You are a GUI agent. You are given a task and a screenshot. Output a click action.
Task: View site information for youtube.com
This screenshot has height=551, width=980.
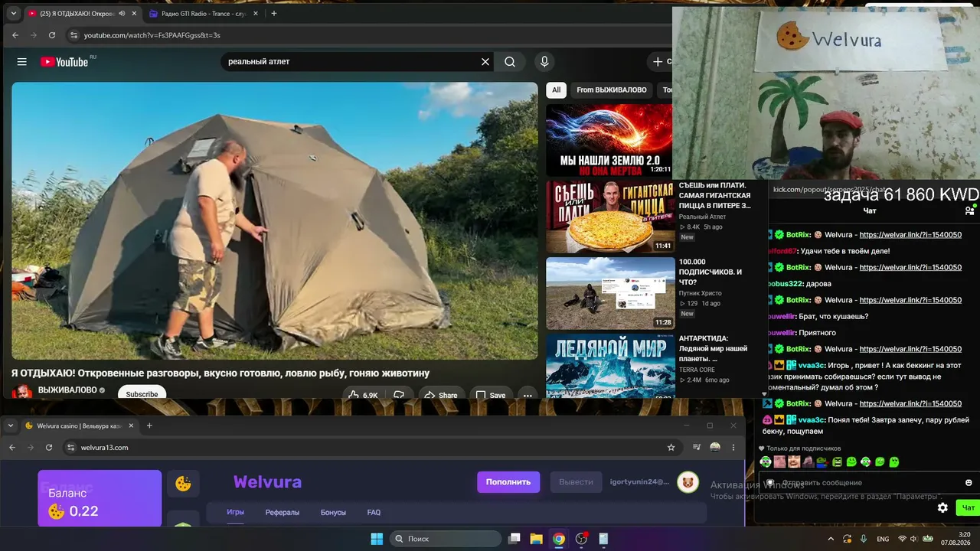point(73,35)
